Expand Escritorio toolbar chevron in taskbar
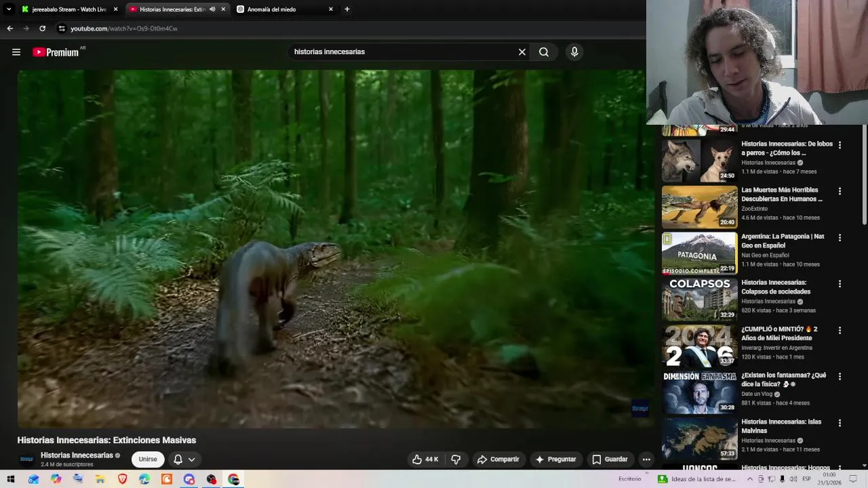The image size is (868, 488). tap(647, 474)
